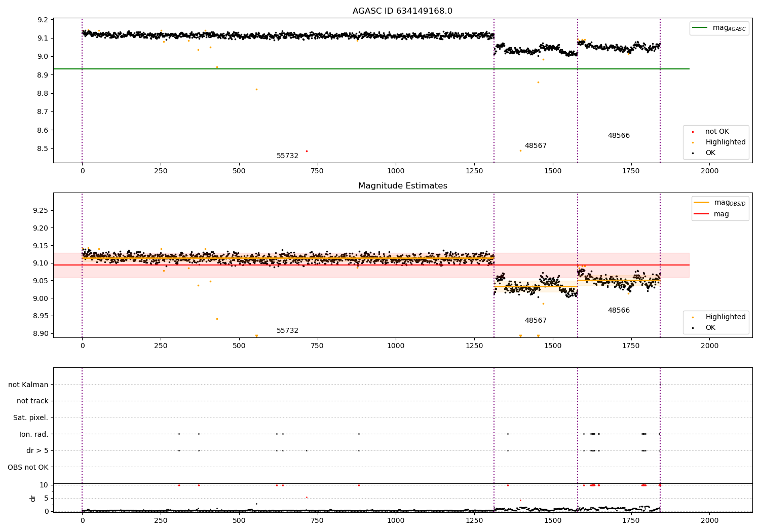Click the orange mag OBSID legend line sample
Screen dimensions: 760x532
[701, 203]
